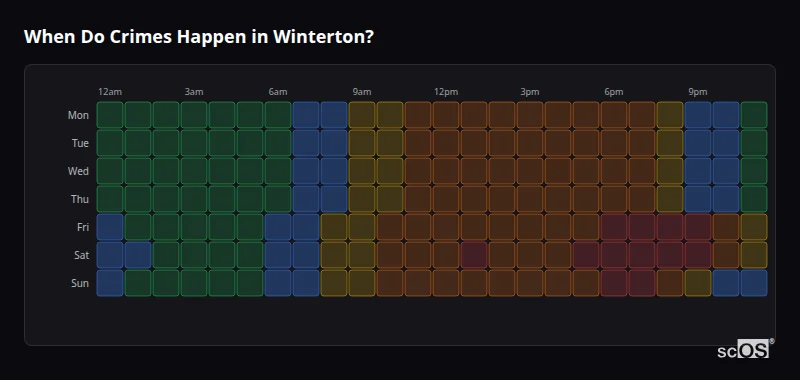The image size is (800, 380).
Task: Select the blue Friday 6am cell
Action: pos(278,227)
